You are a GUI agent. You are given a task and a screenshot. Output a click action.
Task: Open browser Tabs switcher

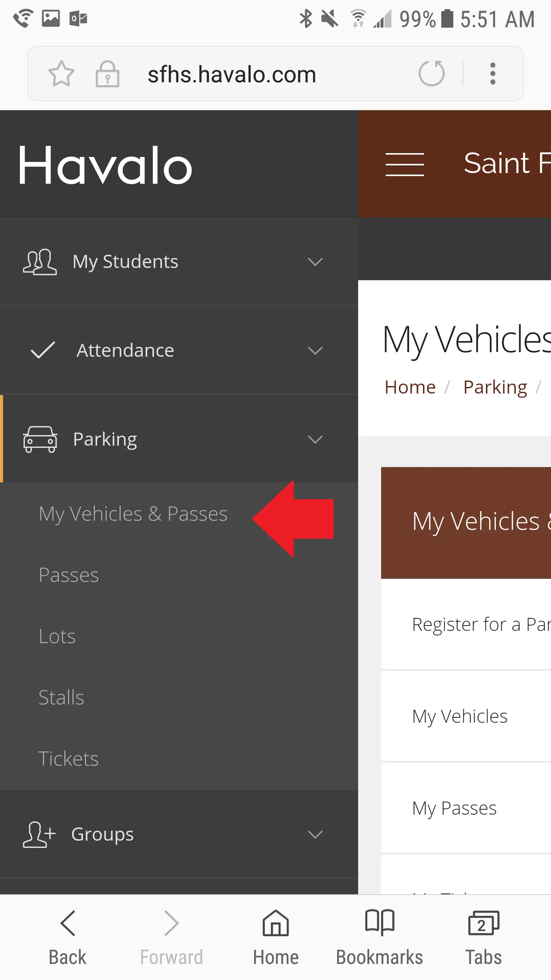(x=484, y=937)
